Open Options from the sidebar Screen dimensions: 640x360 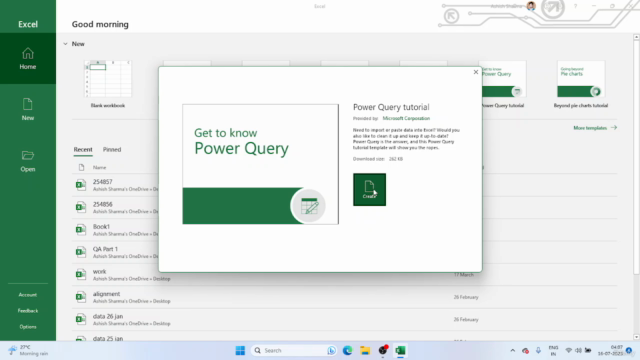pyautogui.click(x=28, y=327)
